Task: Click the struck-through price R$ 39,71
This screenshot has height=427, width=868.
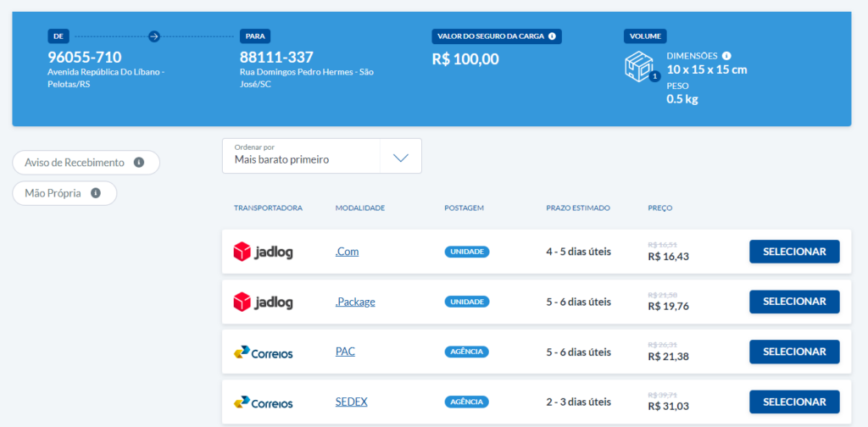Action: point(662,395)
